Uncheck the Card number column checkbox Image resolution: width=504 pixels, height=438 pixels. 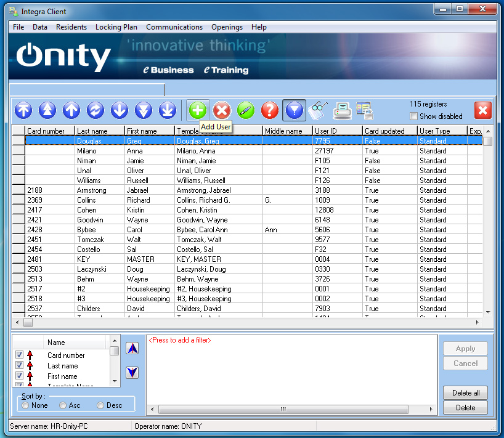pyautogui.click(x=20, y=355)
